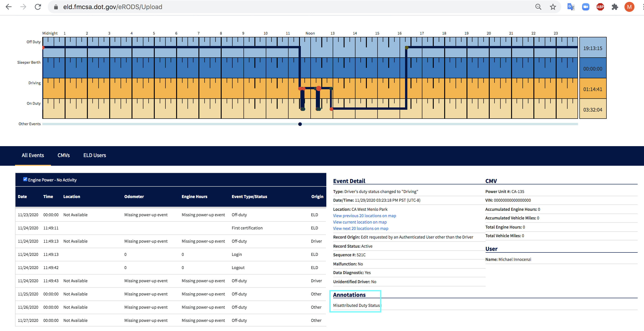Click the Misattributed Duty Status annotation

(x=356, y=306)
